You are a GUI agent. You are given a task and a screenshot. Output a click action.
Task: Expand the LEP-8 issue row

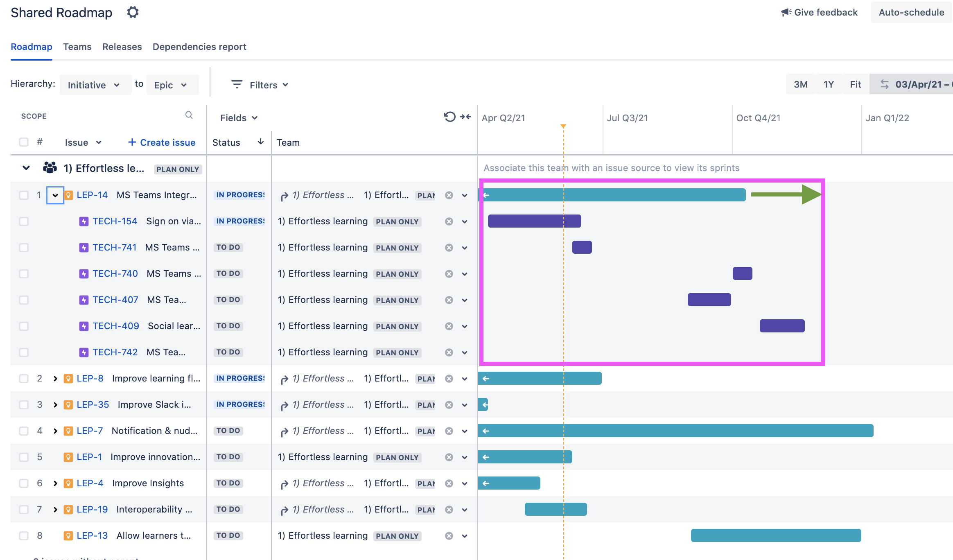(x=55, y=379)
